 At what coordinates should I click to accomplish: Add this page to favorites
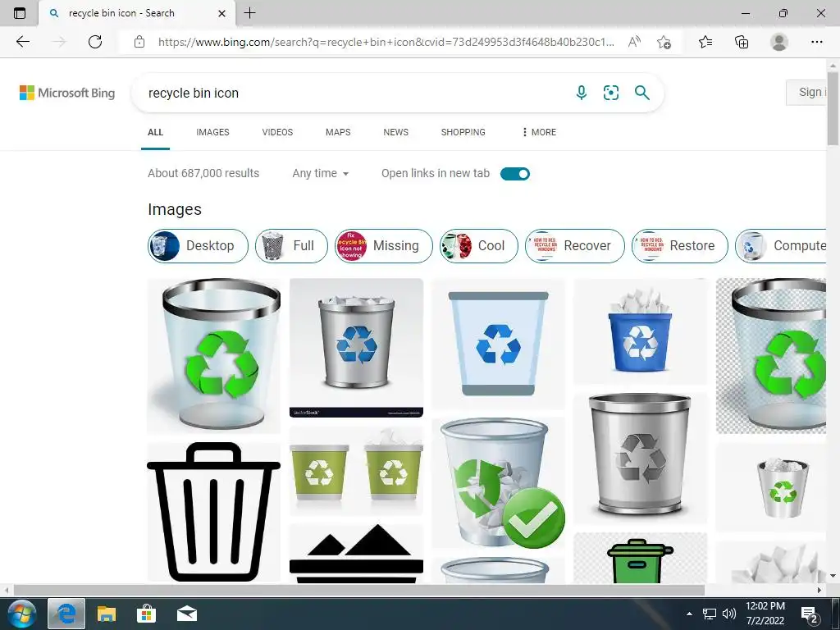[664, 42]
